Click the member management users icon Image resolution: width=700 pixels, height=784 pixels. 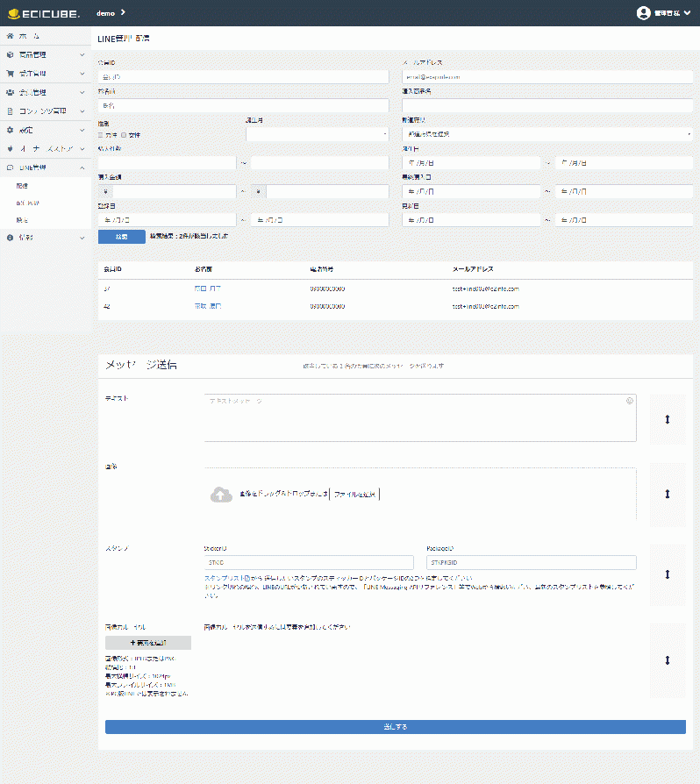[x=10, y=92]
